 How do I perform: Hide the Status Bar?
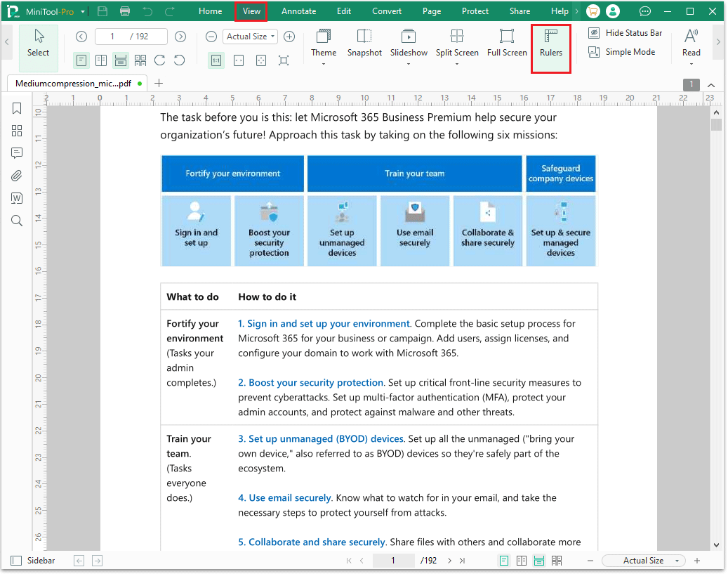(626, 33)
